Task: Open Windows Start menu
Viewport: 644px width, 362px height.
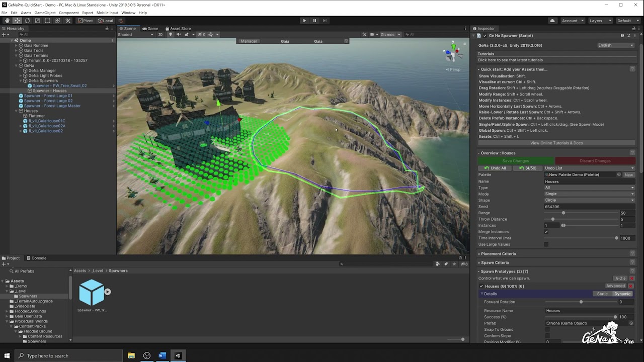Action: [x=7, y=356]
